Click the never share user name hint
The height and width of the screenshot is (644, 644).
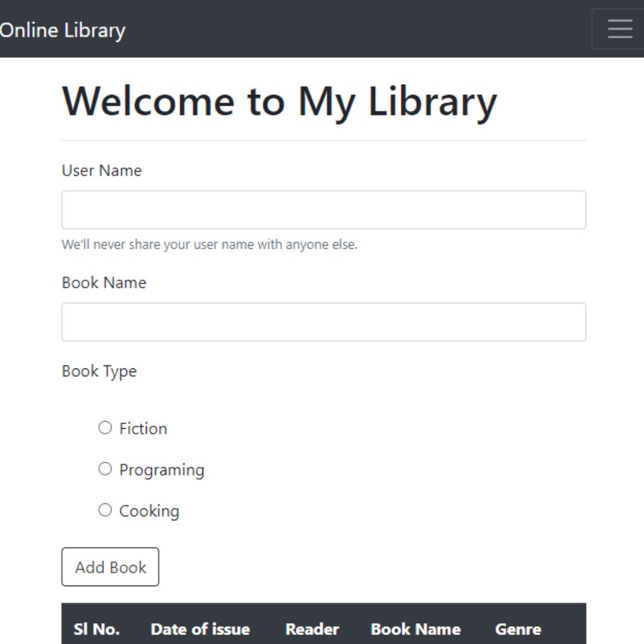(209, 244)
